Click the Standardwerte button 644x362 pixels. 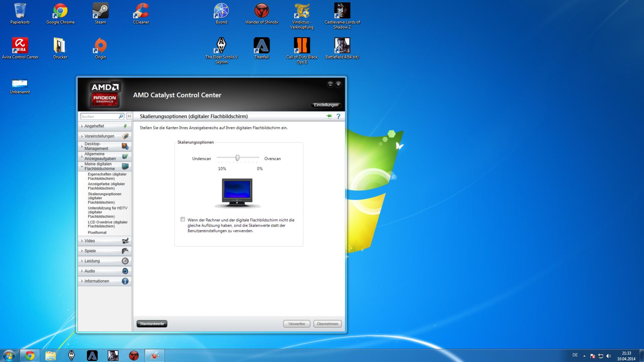(152, 324)
